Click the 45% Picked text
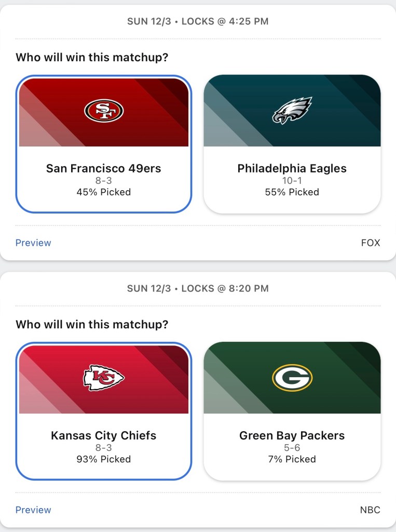396x532 pixels. 104,192
